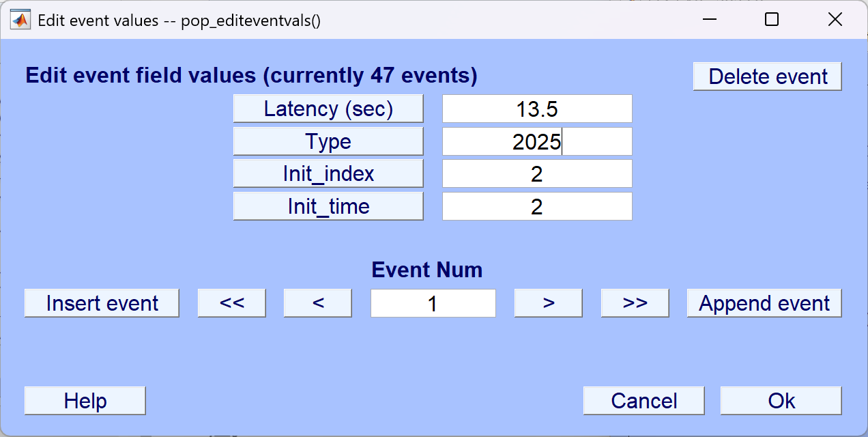Click the Init_index field button
This screenshot has width=868, height=437.
[x=328, y=174]
